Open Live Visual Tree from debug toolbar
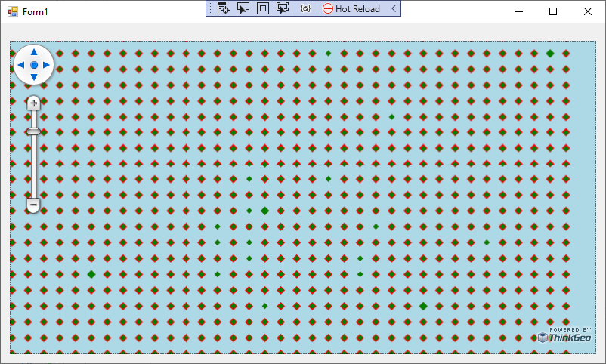The height and width of the screenshot is (364, 606). [x=224, y=8]
